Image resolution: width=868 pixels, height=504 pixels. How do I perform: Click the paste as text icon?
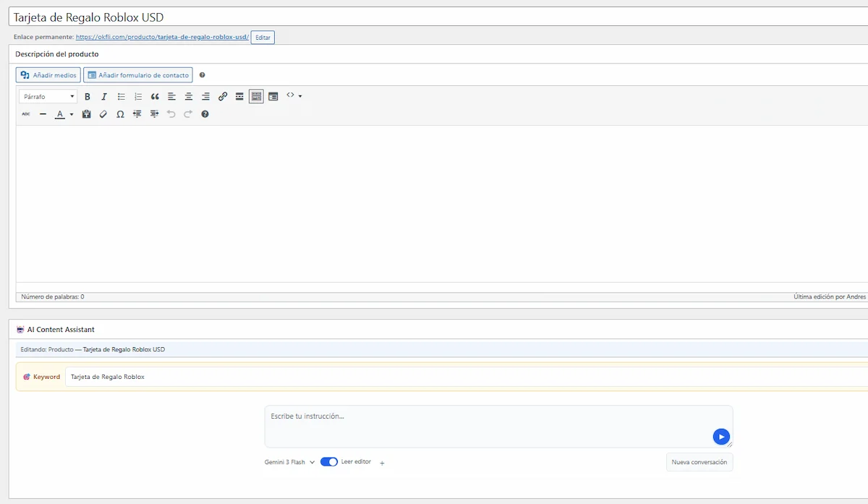click(86, 114)
